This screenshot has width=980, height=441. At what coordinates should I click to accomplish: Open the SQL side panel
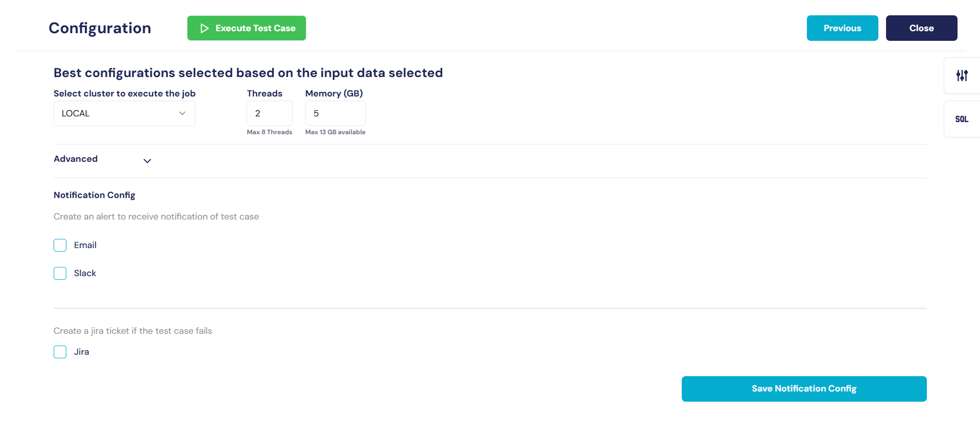[962, 119]
